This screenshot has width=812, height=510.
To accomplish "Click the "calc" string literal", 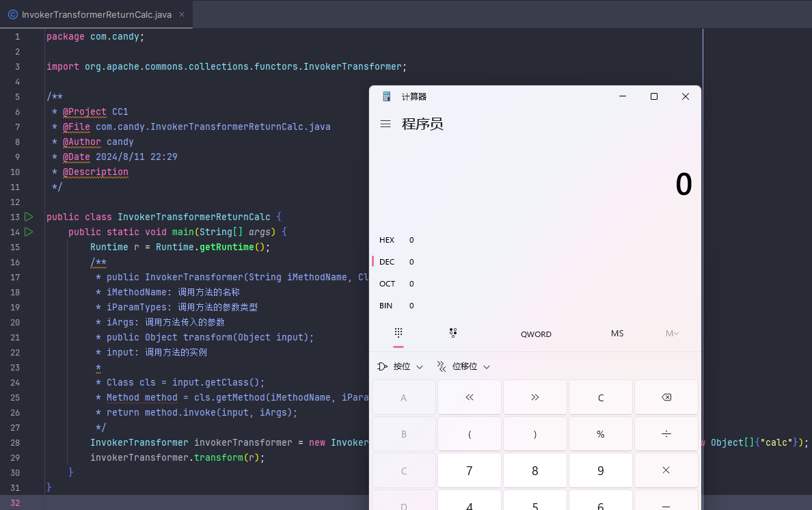I will [x=776, y=443].
